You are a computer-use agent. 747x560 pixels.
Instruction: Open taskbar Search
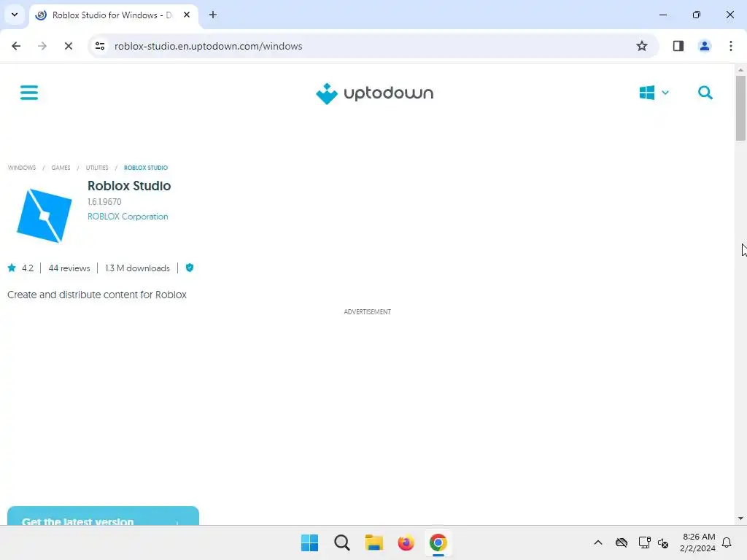(341, 542)
